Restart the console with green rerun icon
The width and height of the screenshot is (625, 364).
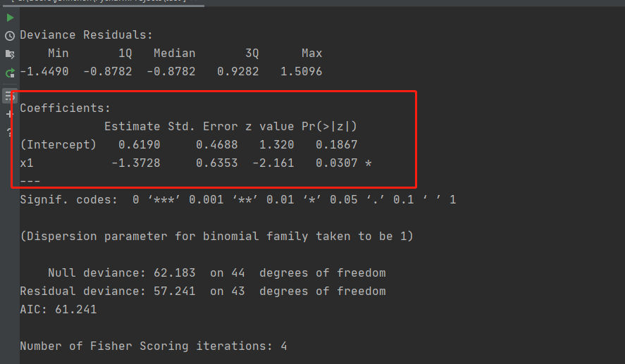(10, 73)
